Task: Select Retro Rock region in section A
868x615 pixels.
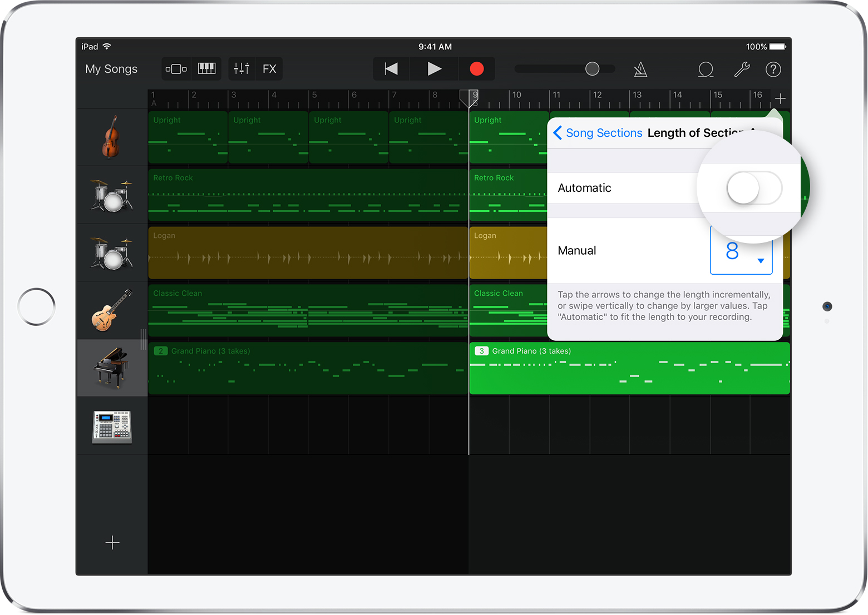Action: click(x=308, y=195)
